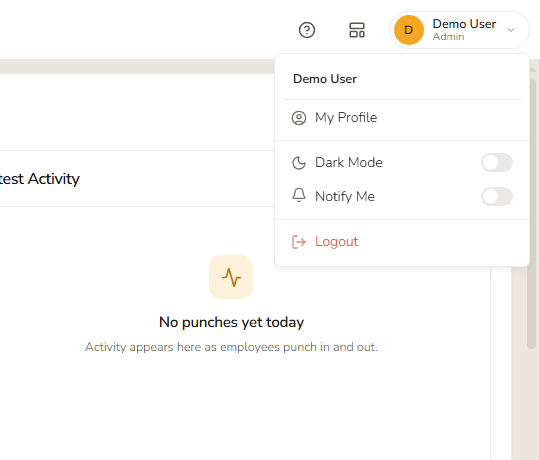540x460 pixels.
Task: Click the Demo User heading in the menu
Action: click(325, 79)
